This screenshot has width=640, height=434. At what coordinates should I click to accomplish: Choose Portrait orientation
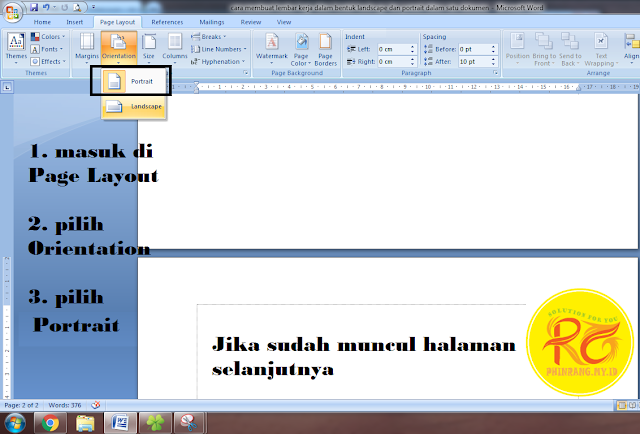(134, 82)
